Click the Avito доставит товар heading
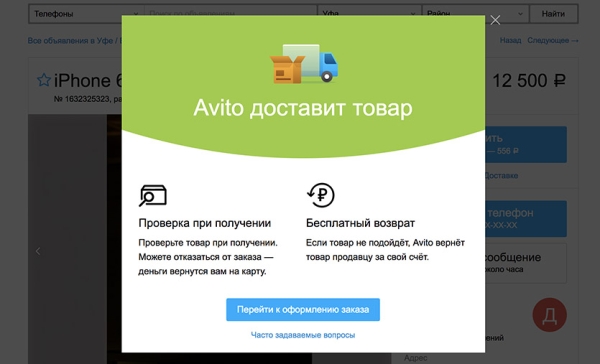 303,108
